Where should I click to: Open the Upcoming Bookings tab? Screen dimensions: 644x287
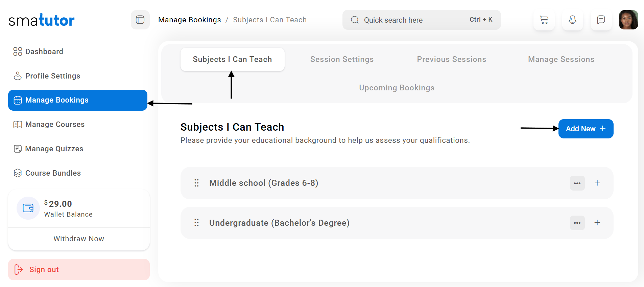[x=397, y=88]
